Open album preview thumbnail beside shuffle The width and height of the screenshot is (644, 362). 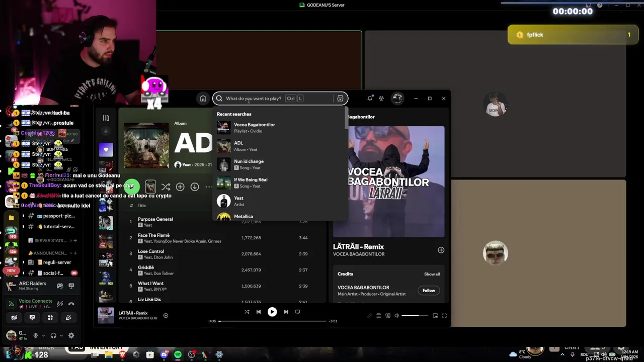point(150,187)
